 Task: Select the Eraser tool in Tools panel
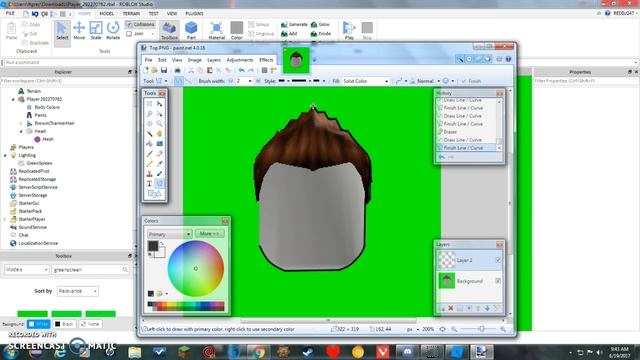pyautogui.click(x=160, y=153)
